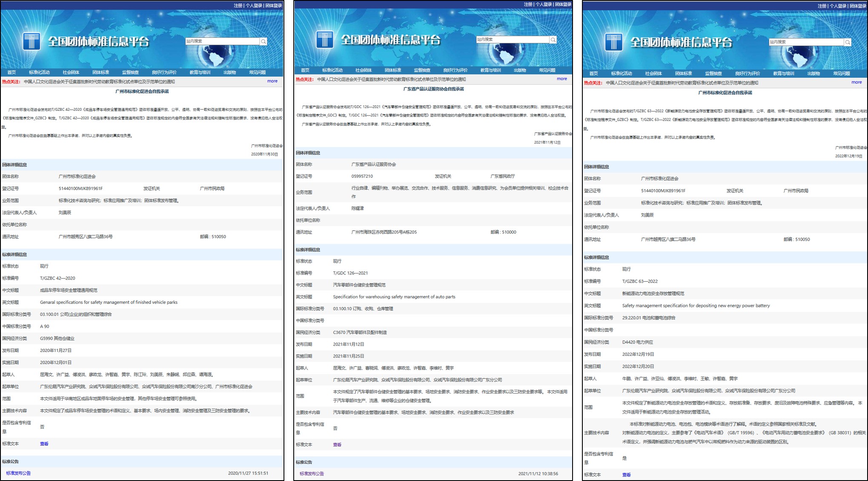Image resolution: width=868 pixels, height=481 pixels.
Task: Open 标准发布公告 dated 2021/11/12
Action: (x=312, y=474)
